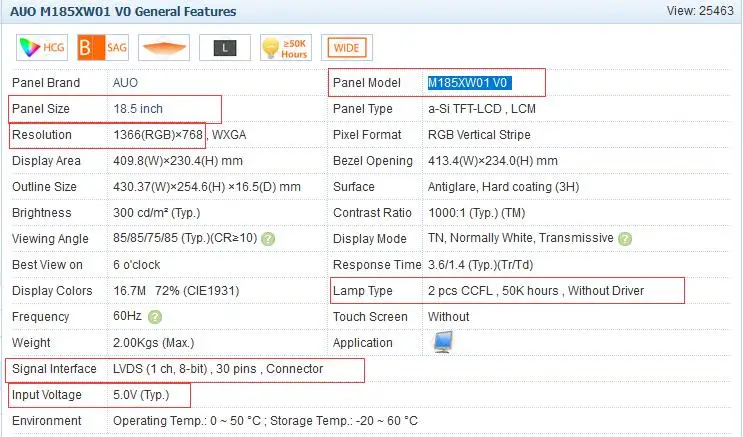
Task: Click the dark L feature icon
Action: pos(225,47)
